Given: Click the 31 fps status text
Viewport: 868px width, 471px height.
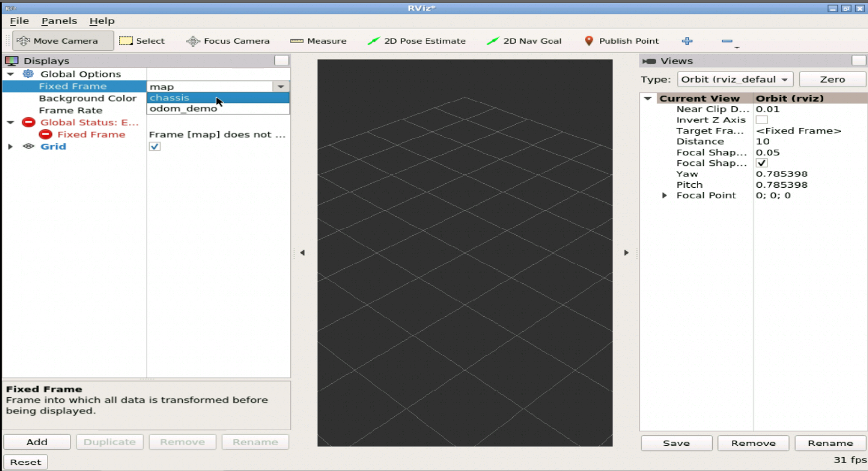Looking at the screenshot, I should 850,460.
